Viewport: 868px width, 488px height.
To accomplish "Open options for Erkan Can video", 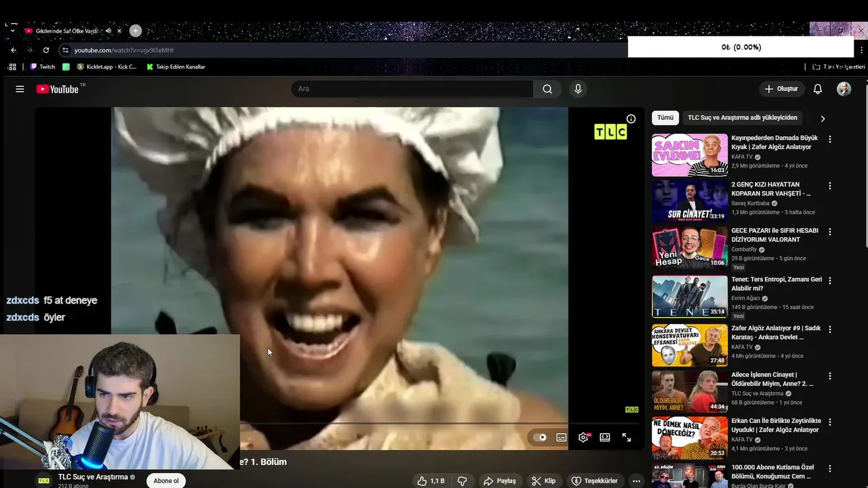I will tap(830, 422).
